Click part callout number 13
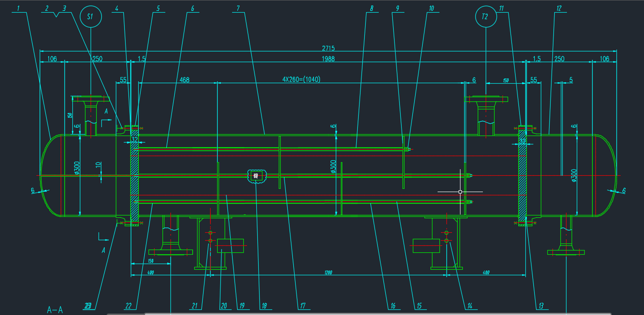This screenshot has height=315, width=644. pyautogui.click(x=541, y=306)
